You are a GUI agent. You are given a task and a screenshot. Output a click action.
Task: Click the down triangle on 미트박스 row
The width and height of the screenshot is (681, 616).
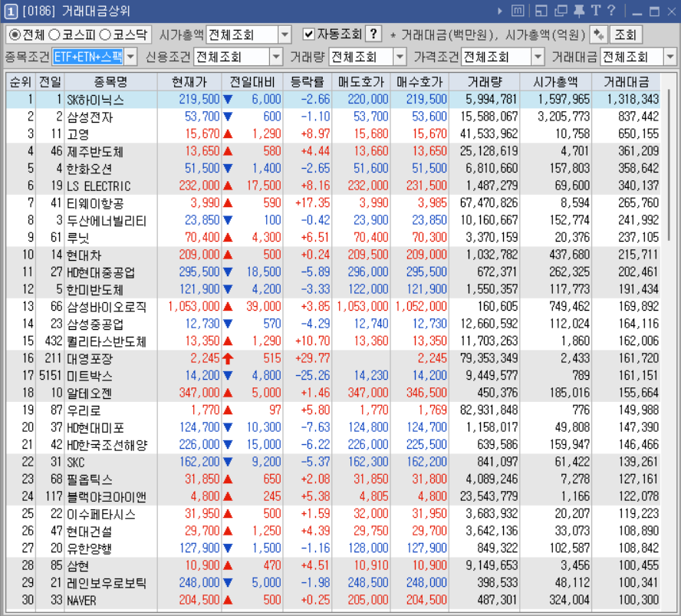(228, 376)
